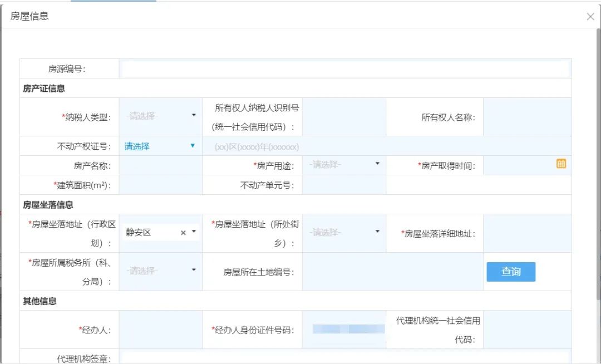
Task: Click the 所有权人名称 input field
Action: click(526, 116)
